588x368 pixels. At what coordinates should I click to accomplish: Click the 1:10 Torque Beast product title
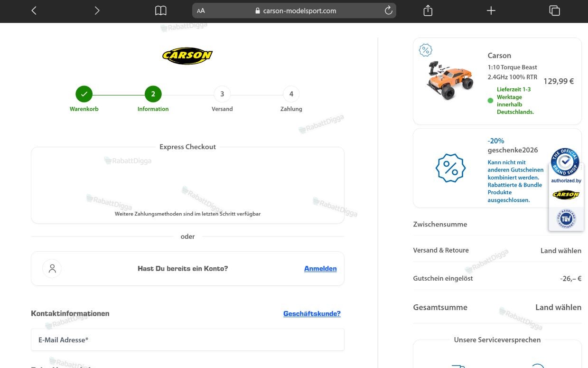[x=513, y=72]
